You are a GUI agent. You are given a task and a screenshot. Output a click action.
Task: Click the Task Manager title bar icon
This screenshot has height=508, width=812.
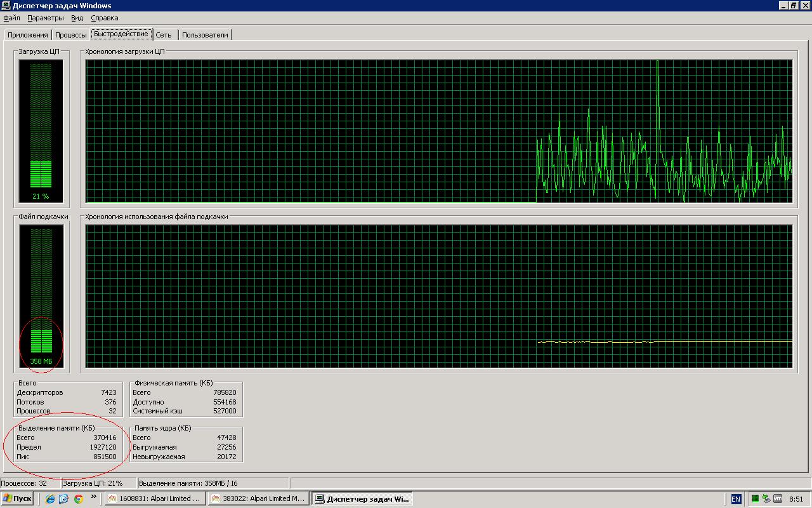pyautogui.click(x=6, y=5)
